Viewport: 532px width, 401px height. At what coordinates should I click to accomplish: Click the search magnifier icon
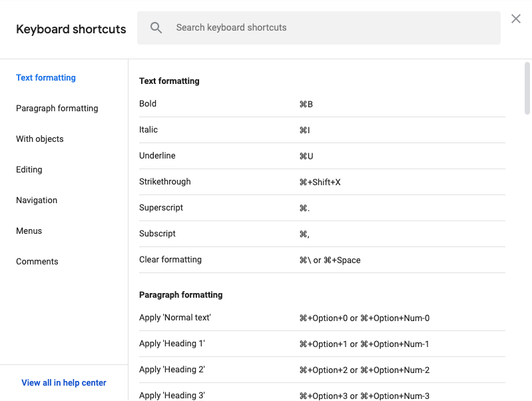point(156,27)
